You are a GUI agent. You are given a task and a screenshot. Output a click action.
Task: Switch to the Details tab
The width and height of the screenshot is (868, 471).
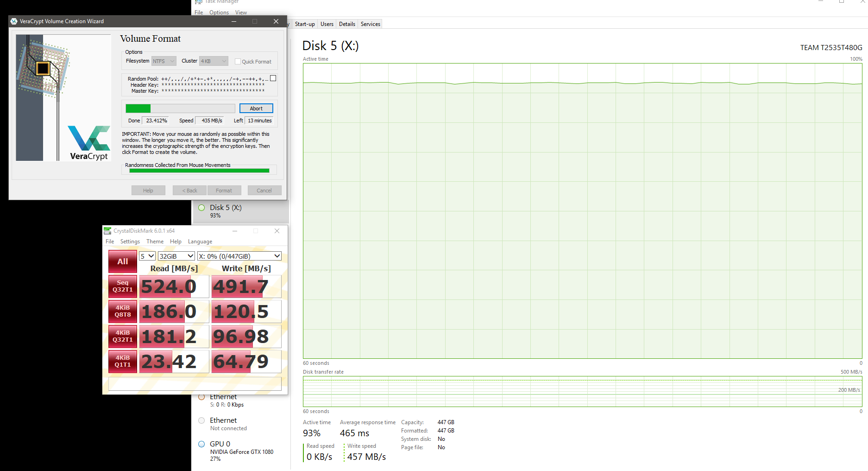(x=347, y=24)
